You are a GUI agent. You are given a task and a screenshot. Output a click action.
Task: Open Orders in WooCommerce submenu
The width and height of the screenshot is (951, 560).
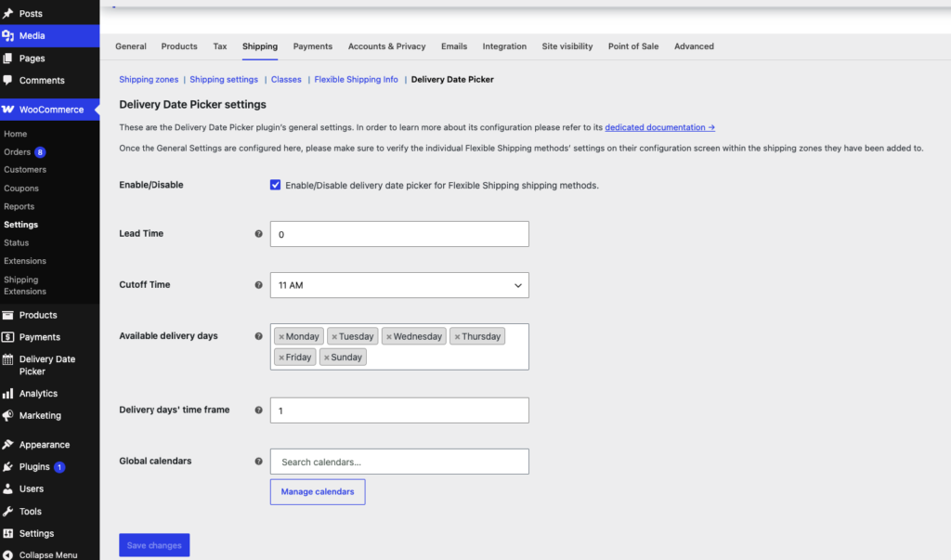[17, 152]
